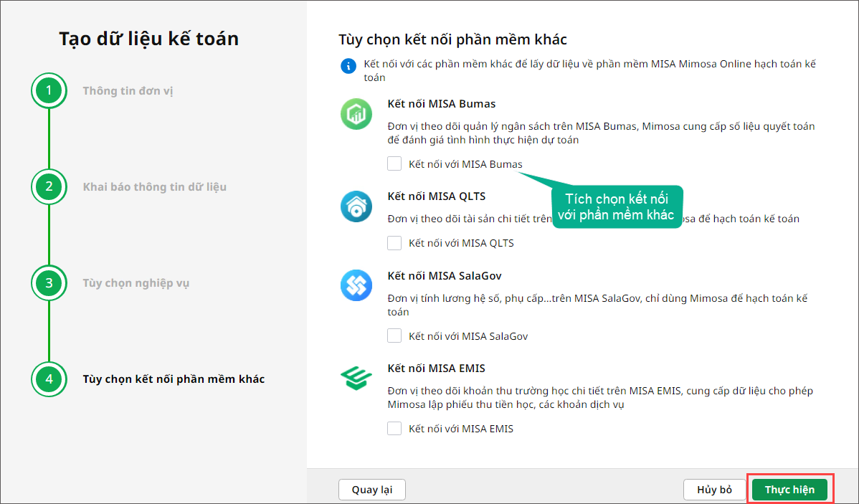Go to step 1 circle

coord(49,91)
